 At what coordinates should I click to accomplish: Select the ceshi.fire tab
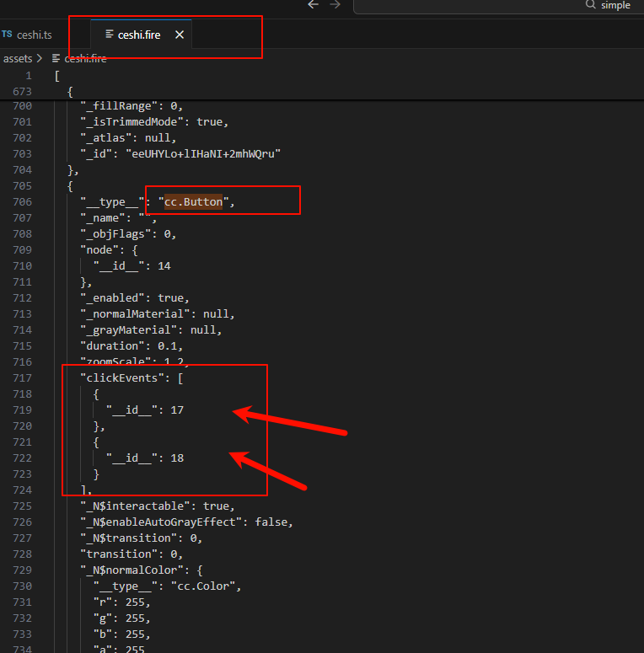coord(141,35)
